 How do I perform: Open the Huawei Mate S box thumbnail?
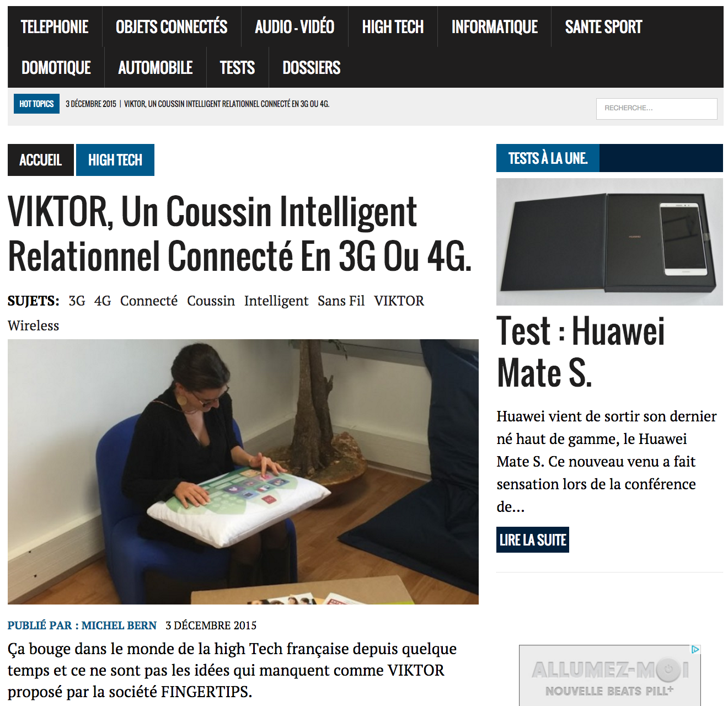tap(609, 242)
